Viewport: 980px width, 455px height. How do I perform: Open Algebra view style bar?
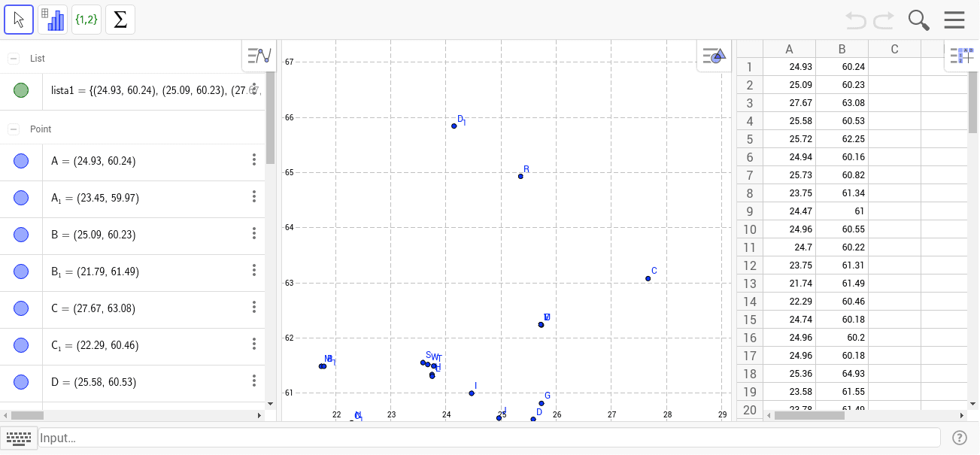pyautogui.click(x=259, y=56)
